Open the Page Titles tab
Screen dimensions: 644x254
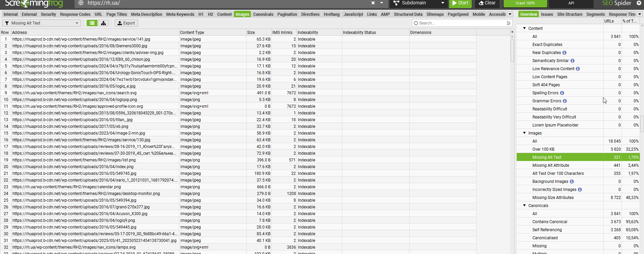pyautogui.click(x=117, y=14)
